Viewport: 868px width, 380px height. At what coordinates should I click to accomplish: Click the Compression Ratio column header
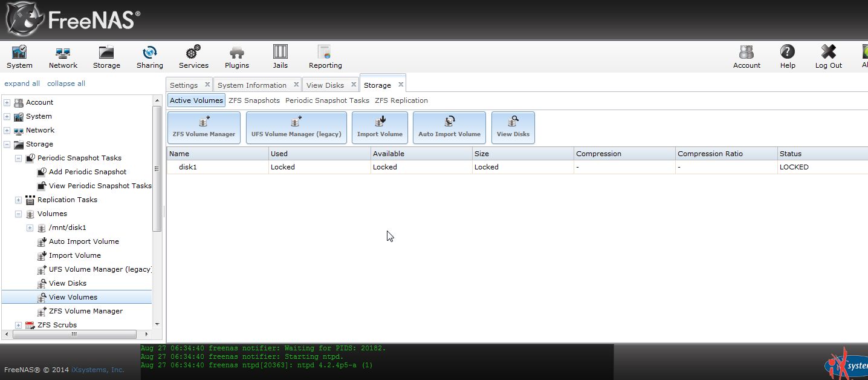point(726,154)
